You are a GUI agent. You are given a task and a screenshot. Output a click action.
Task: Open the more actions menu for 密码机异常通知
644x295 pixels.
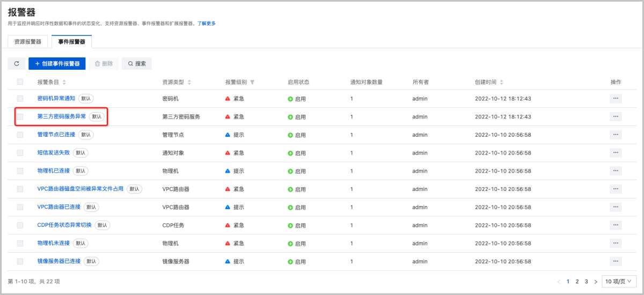point(616,99)
